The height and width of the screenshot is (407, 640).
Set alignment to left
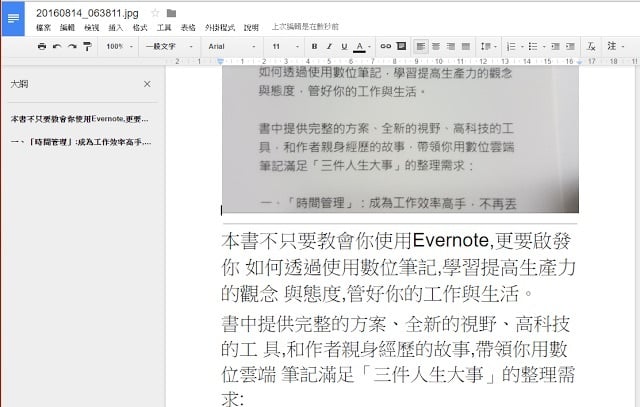(421, 47)
